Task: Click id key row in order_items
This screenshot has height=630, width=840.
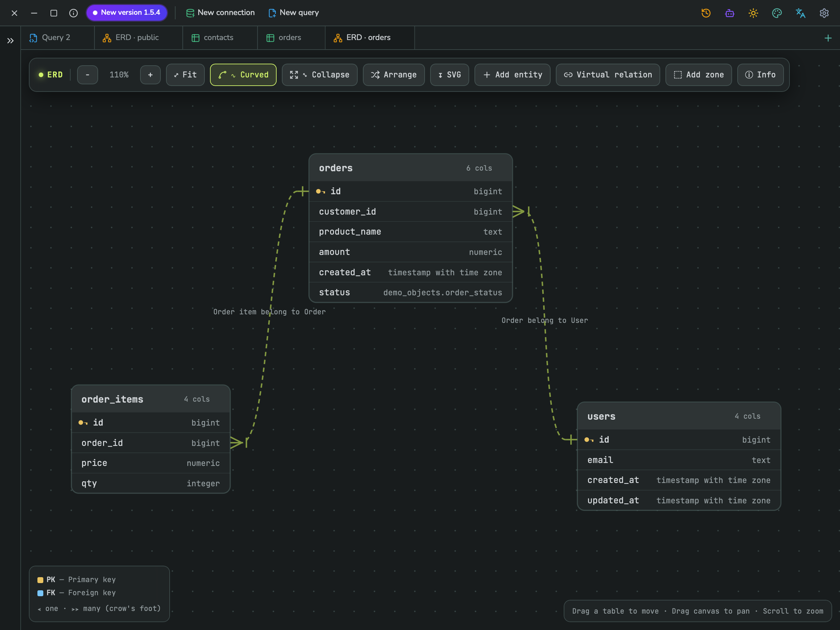Action: click(x=151, y=423)
